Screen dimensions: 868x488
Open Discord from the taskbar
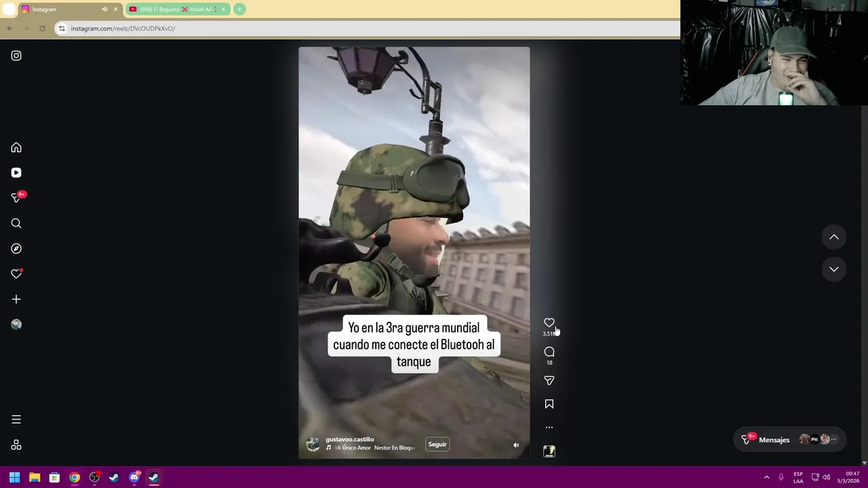tap(134, 478)
